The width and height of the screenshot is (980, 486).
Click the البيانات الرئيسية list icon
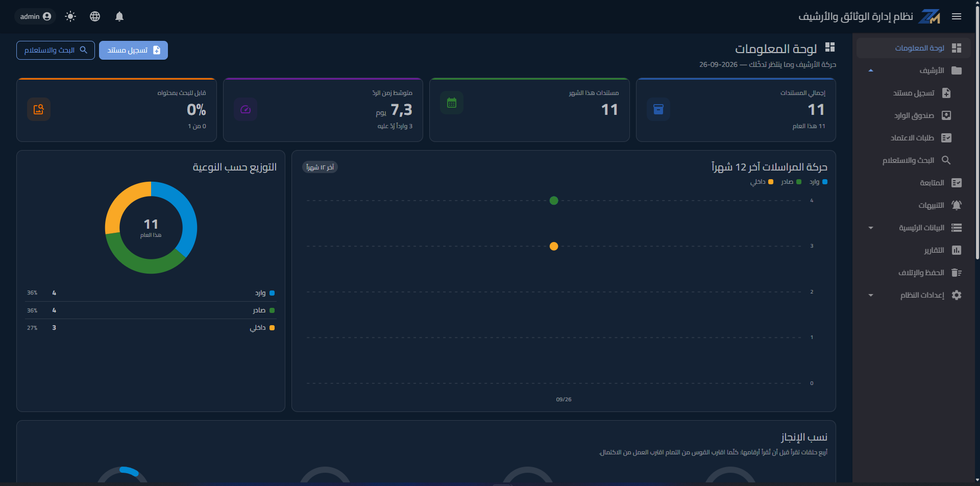(x=957, y=228)
